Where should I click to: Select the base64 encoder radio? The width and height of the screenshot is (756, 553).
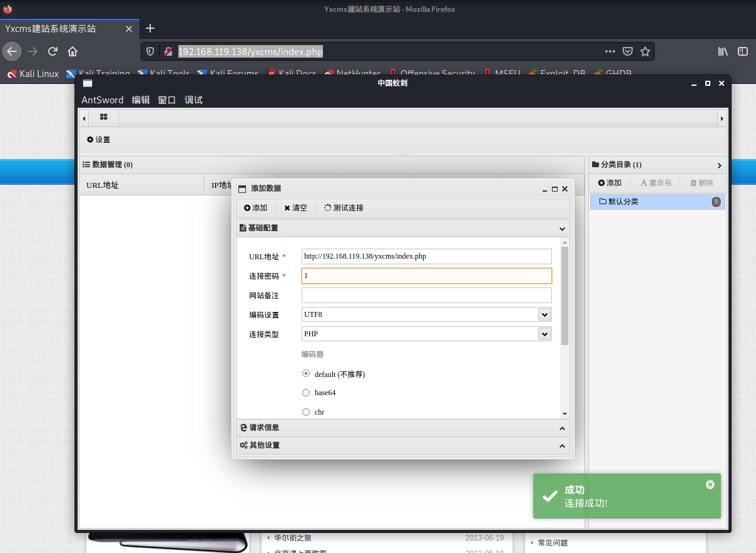306,393
